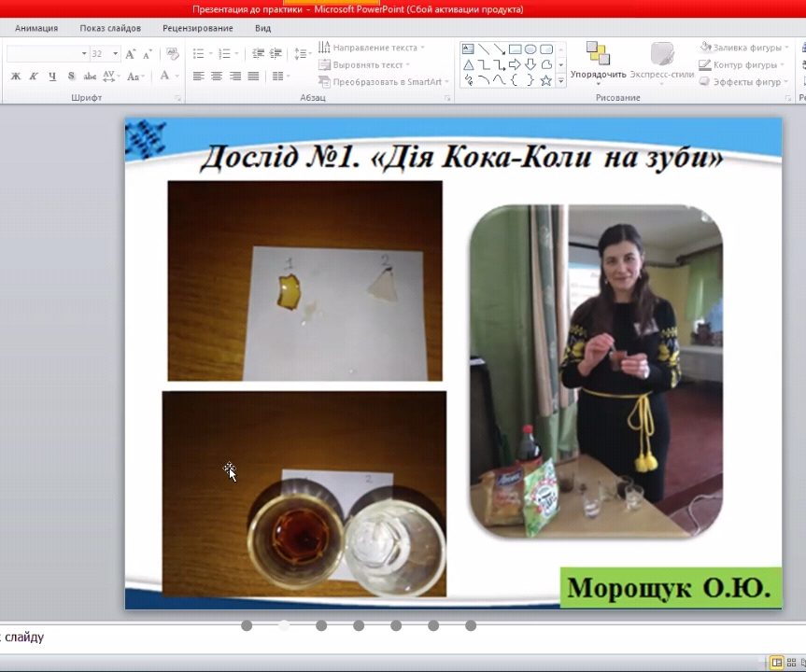The height and width of the screenshot is (672, 806).
Task: Select the right arrow shape in the gallery
Action: (x=514, y=64)
